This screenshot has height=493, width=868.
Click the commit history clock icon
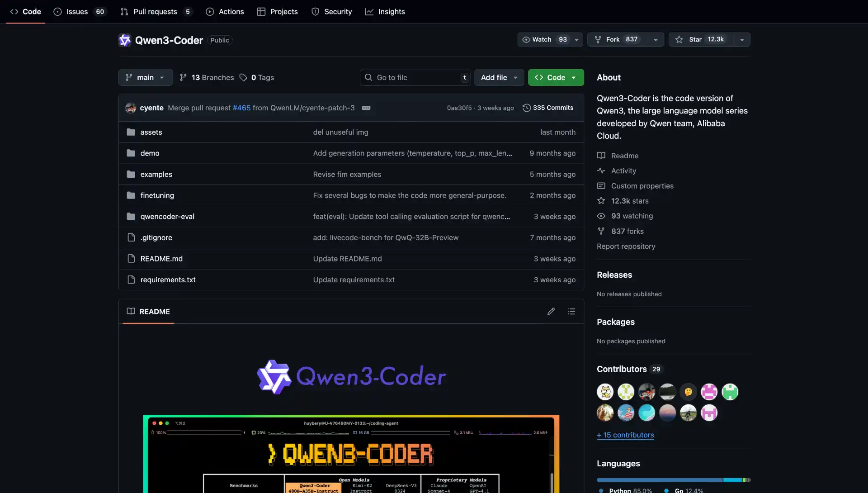pos(526,108)
